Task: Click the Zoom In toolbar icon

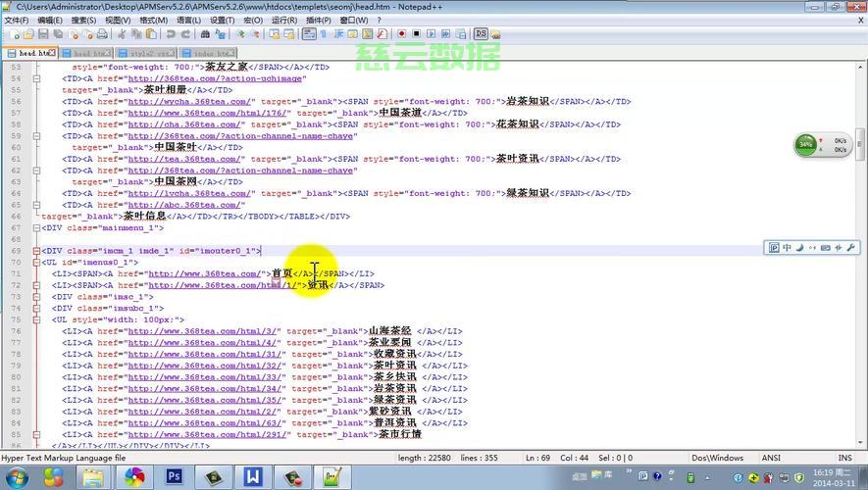Action: click(240, 34)
